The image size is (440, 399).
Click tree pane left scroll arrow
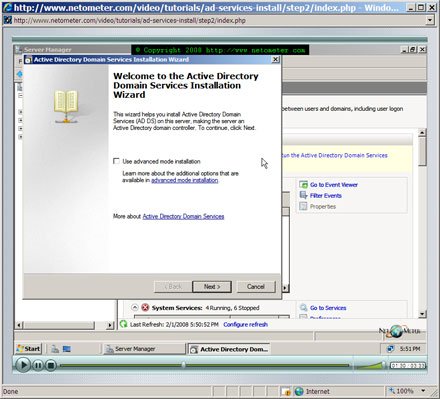[19, 325]
